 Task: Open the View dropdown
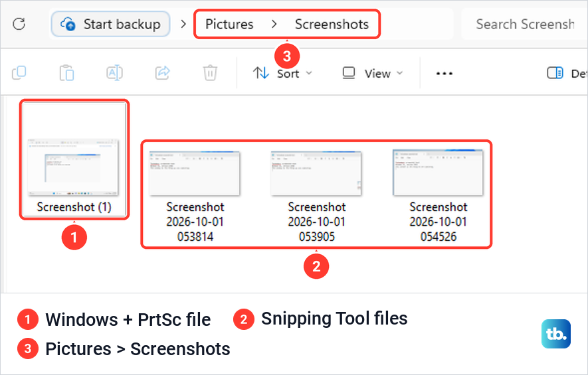point(373,73)
